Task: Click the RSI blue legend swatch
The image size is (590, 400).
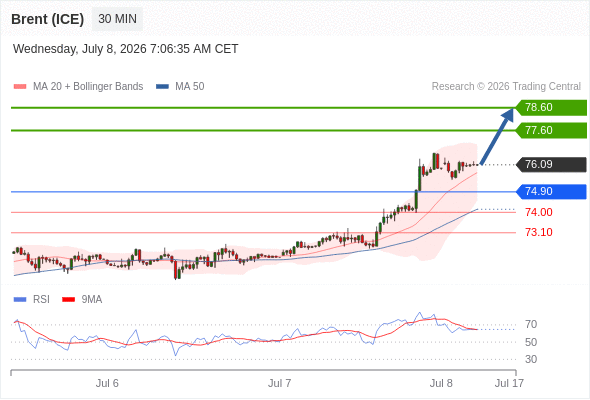Action: pos(20,300)
